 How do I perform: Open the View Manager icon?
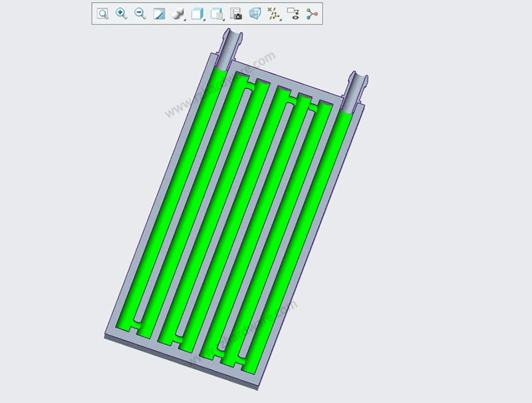click(x=217, y=14)
